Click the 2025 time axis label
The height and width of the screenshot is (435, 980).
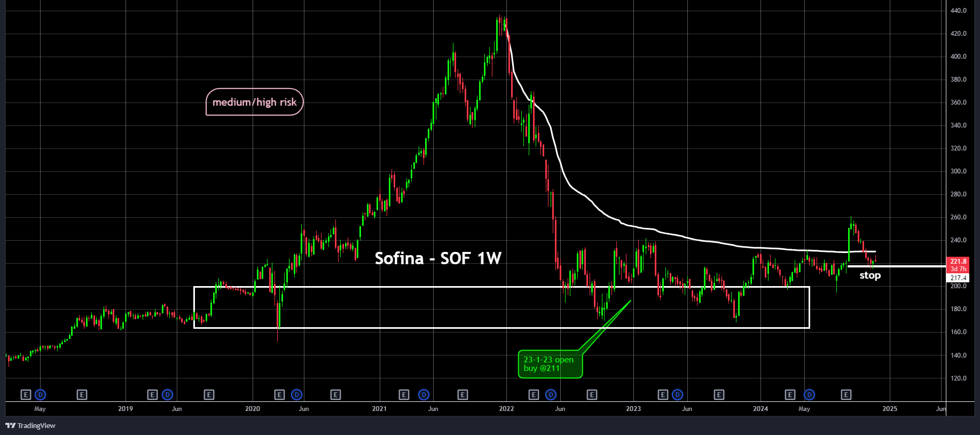890,409
